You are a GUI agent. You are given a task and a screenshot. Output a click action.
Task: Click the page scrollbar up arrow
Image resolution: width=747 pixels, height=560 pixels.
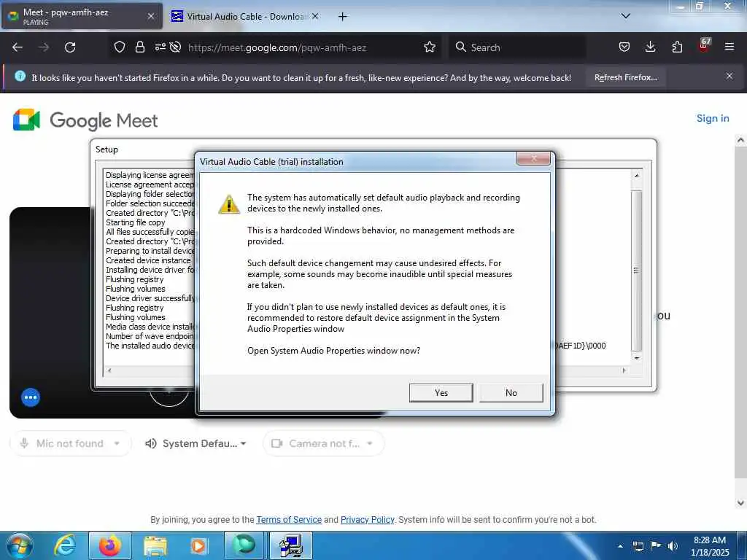(x=740, y=140)
